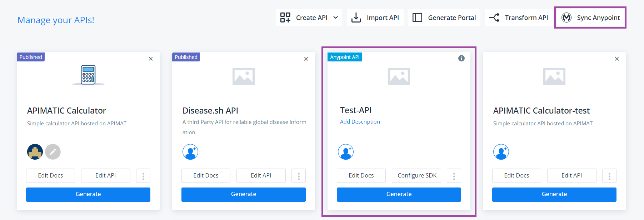Click the description under APIMATIC Calculator-test

(x=543, y=124)
